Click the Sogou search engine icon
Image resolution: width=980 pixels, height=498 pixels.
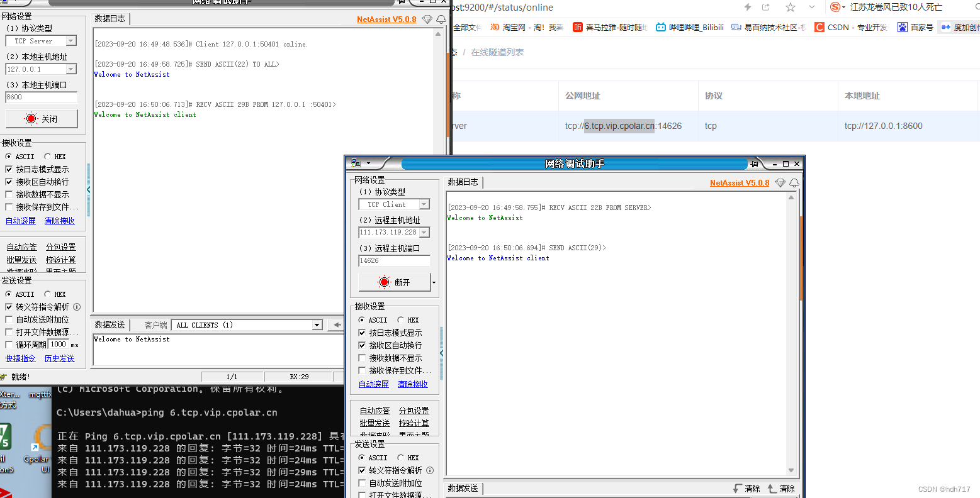pyautogui.click(x=835, y=7)
